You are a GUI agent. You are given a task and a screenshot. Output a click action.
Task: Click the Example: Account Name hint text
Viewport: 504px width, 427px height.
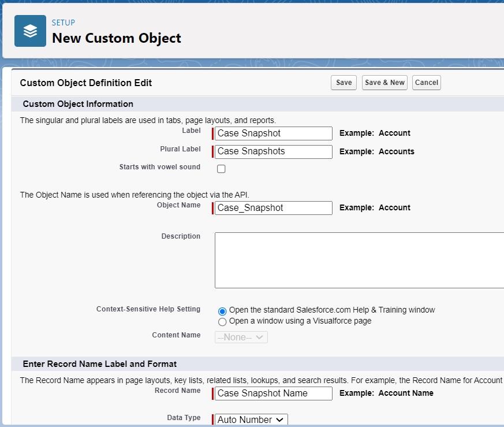click(386, 393)
